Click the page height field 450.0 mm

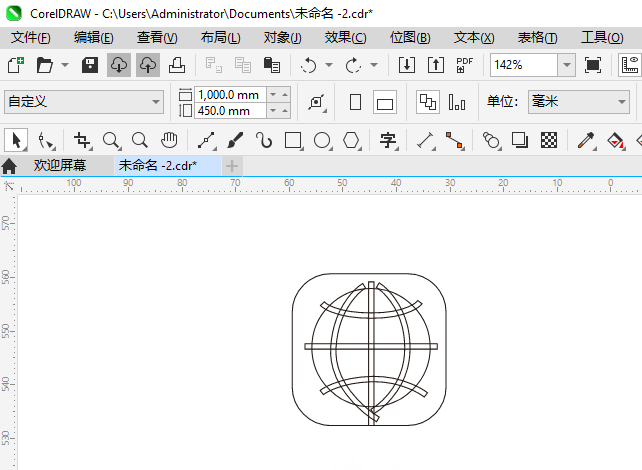[230, 111]
